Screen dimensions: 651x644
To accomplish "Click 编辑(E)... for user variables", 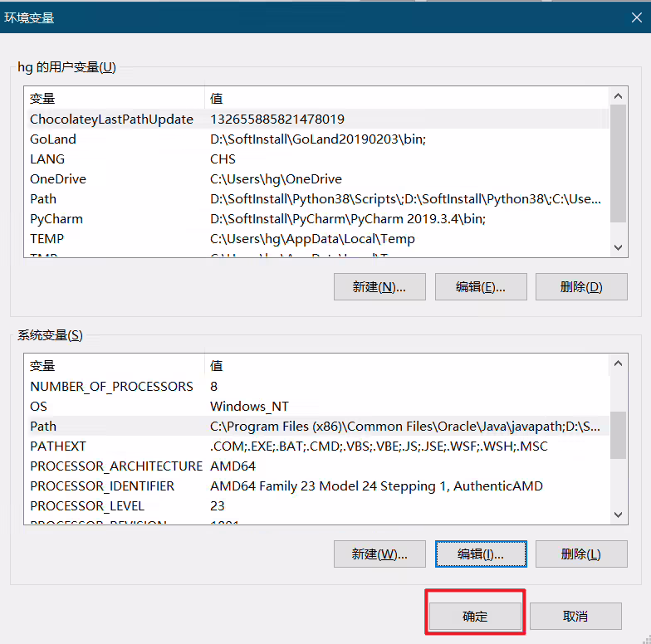I will [481, 287].
